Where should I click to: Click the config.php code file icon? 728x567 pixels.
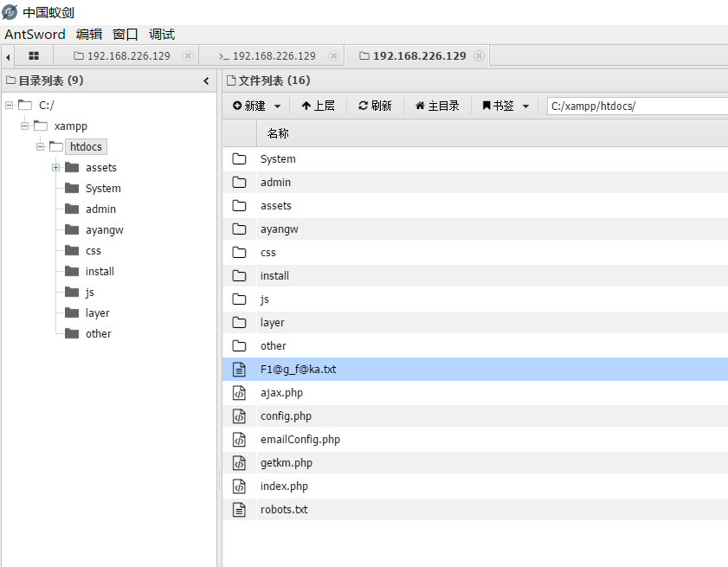(240, 416)
